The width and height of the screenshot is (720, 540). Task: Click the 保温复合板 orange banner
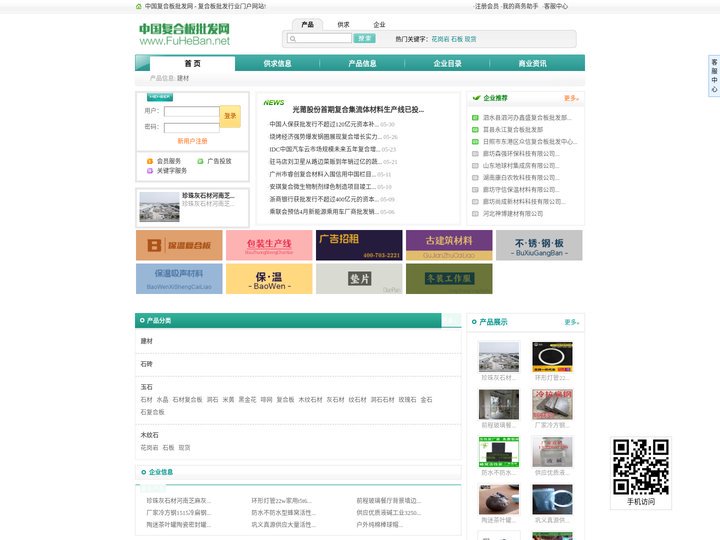pos(179,245)
